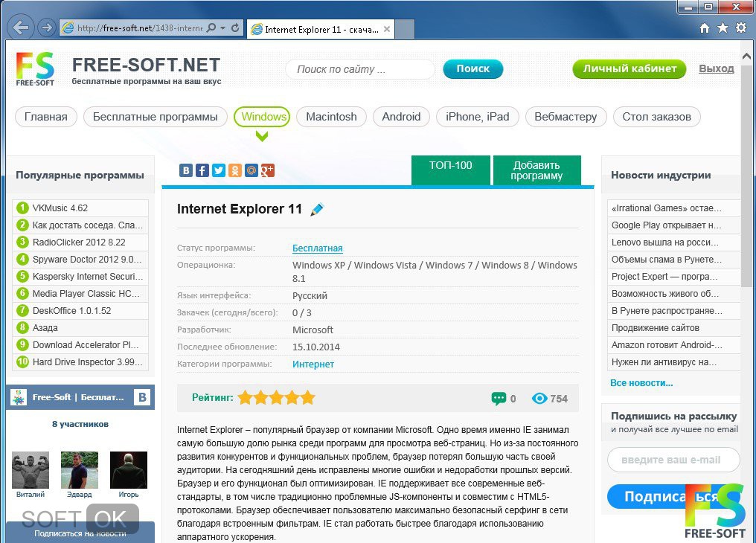Click the '8 участников' members link
The image size is (756, 543).
click(80, 424)
